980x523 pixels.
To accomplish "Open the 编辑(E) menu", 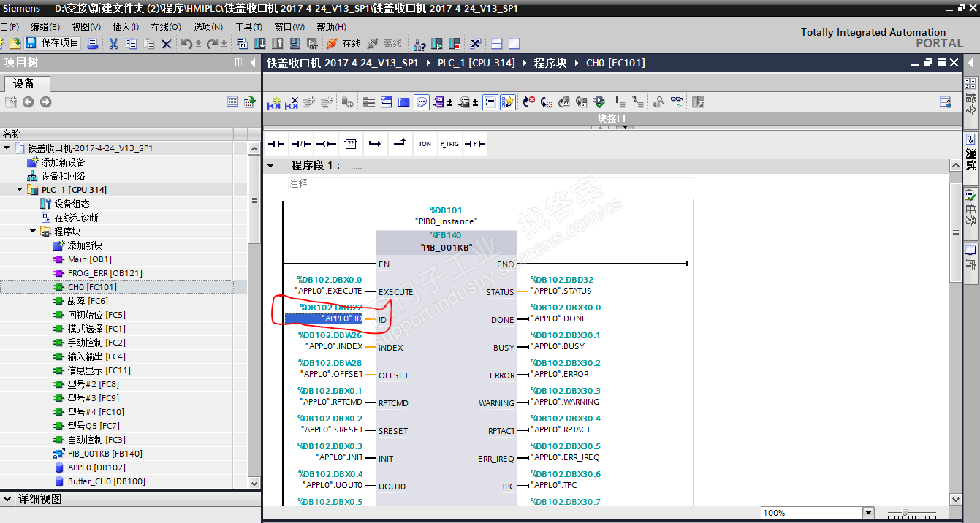I will click(x=45, y=26).
